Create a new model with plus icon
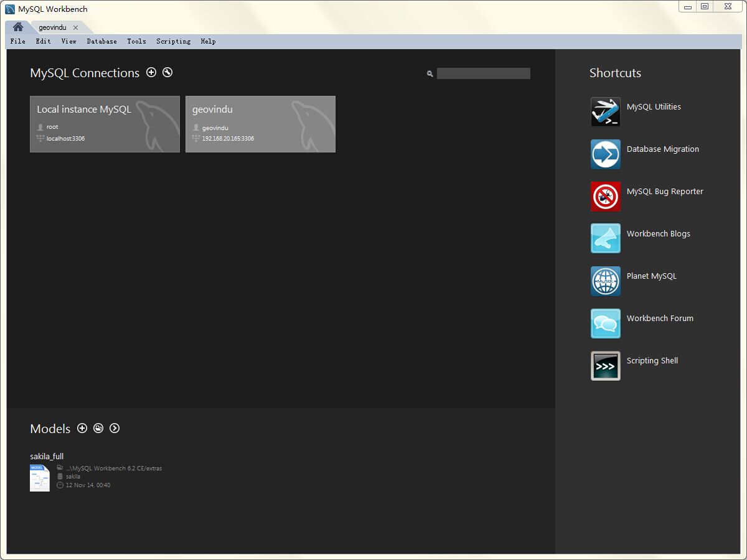Screen dimensions: 747x560 (82, 428)
